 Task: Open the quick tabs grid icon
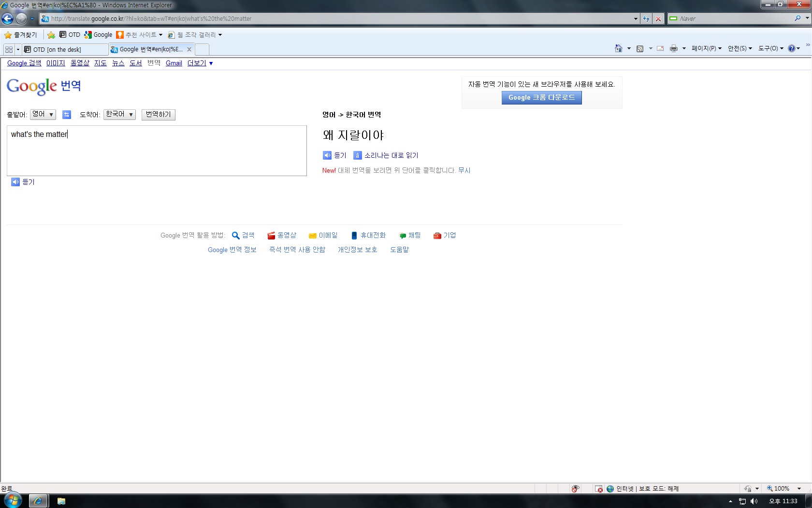pos(9,49)
